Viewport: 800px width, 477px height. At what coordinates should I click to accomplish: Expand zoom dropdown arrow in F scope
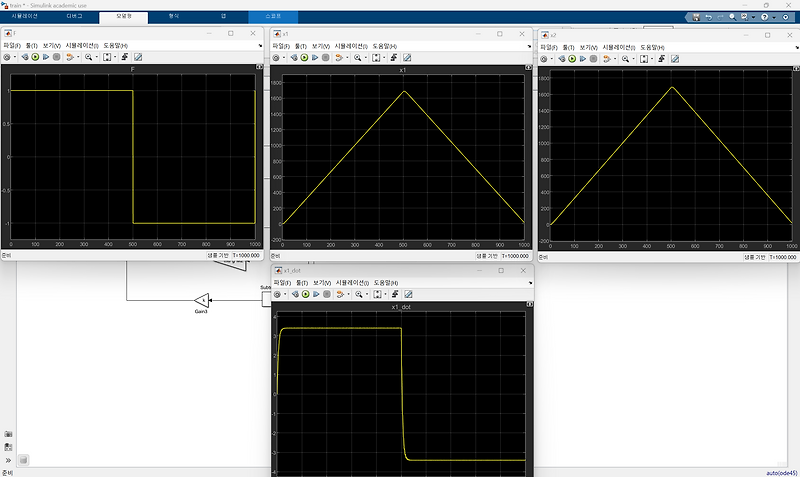[x=96, y=57]
